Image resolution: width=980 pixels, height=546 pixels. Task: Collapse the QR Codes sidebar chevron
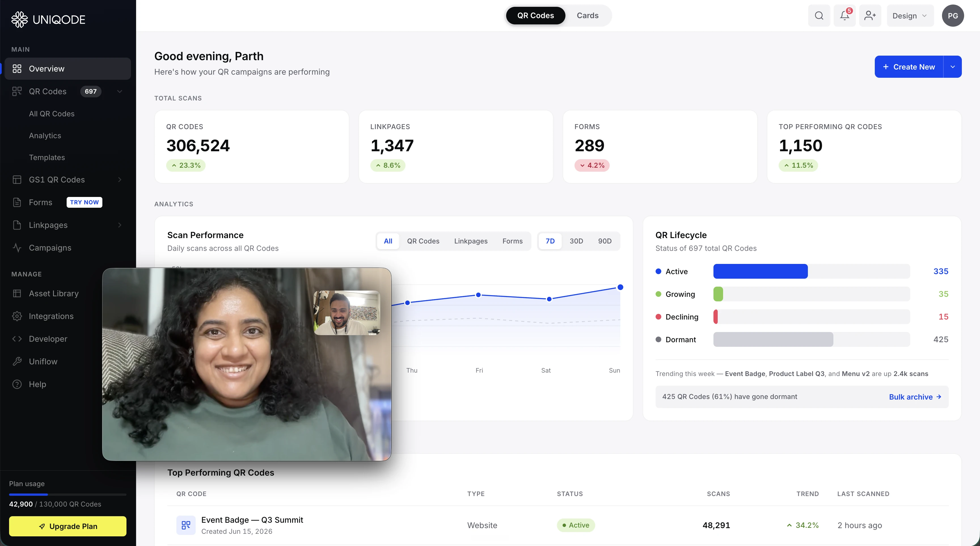point(119,91)
